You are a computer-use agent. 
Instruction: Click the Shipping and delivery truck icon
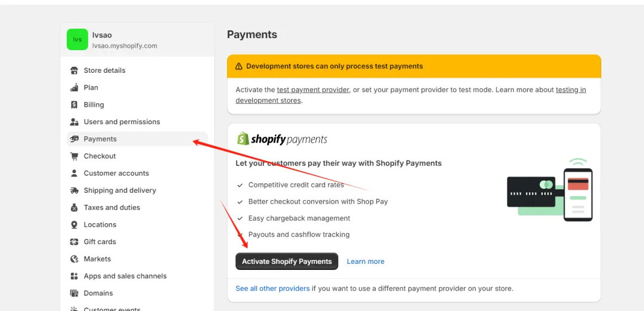pos(74,190)
